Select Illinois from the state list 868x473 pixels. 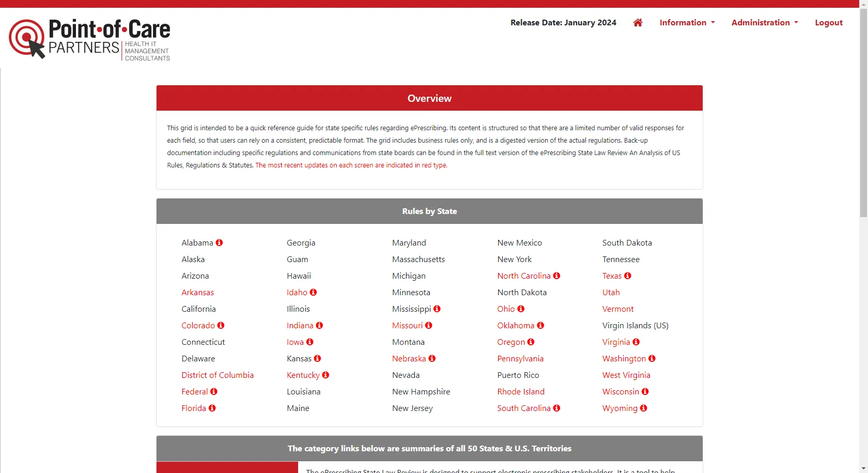coord(298,309)
